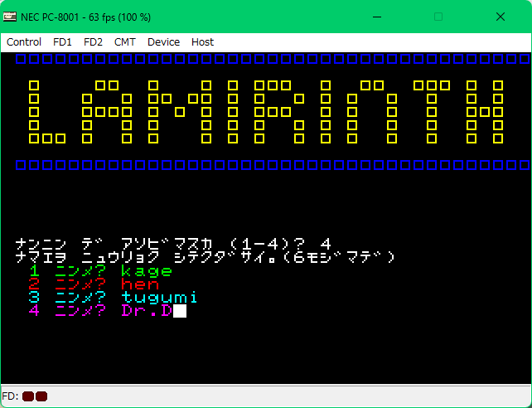Click the cyan player name tugumi
532x408 pixels.
160,298
